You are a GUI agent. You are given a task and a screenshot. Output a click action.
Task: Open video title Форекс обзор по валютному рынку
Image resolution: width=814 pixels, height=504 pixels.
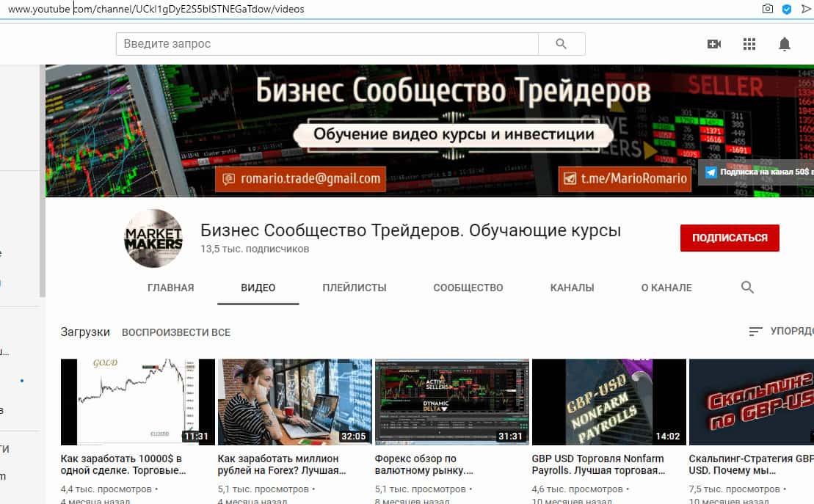tap(424, 464)
